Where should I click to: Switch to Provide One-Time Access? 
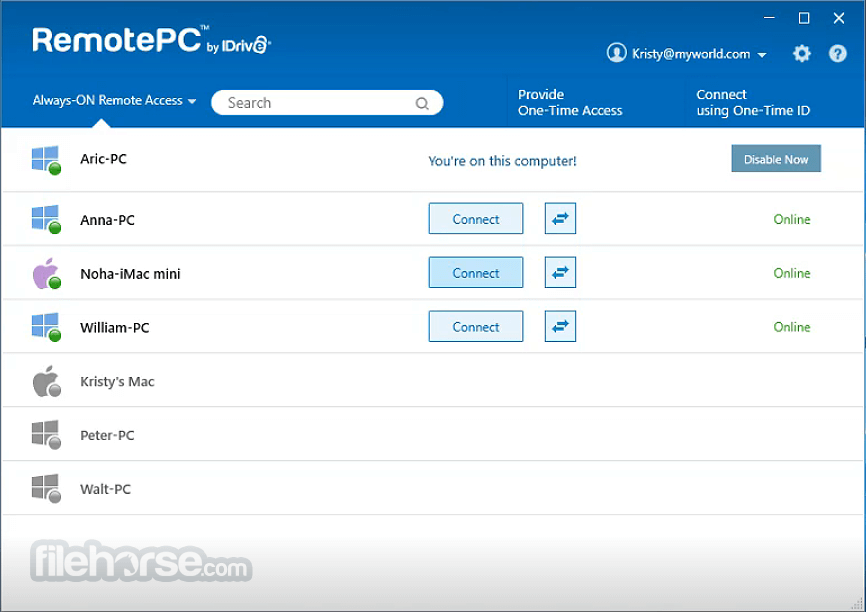point(570,103)
